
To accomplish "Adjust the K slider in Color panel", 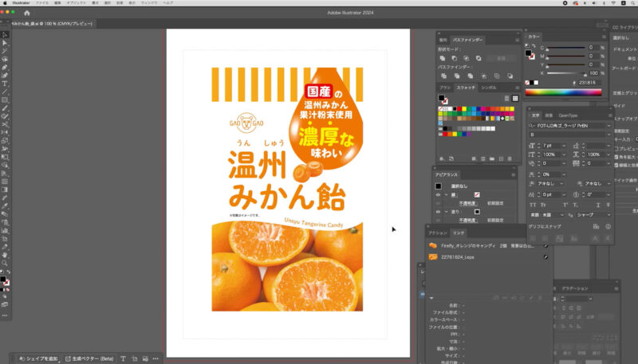I will pos(585,74).
